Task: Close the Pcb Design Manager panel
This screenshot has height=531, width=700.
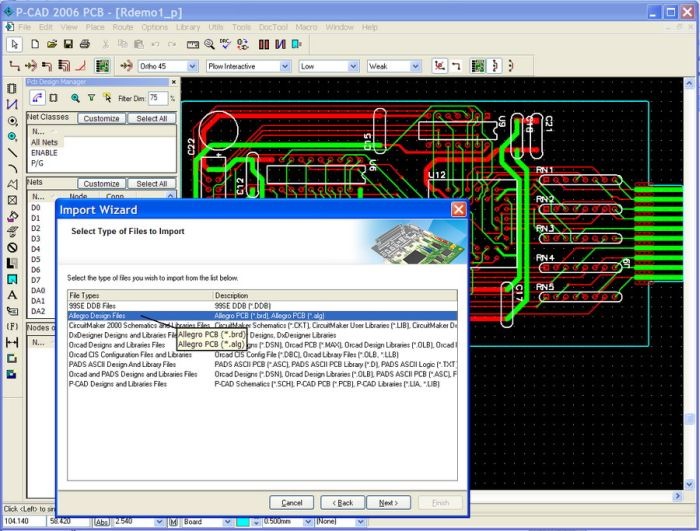Action: pyautogui.click(x=174, y=82)
